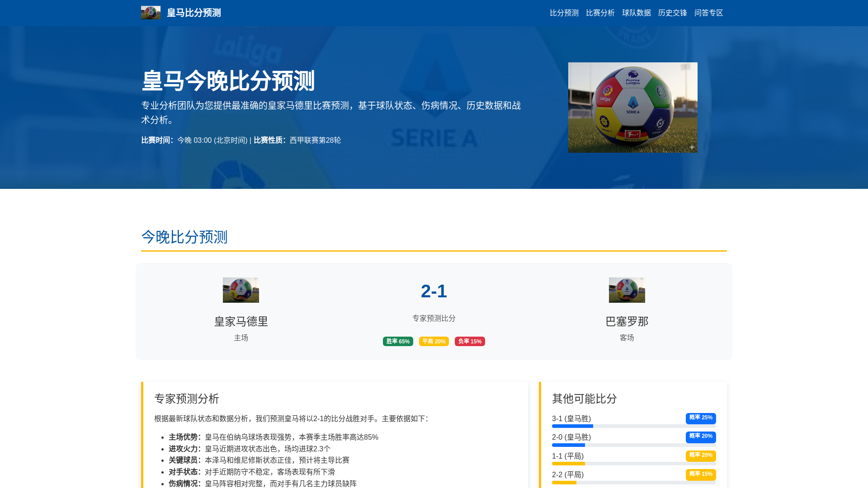The image size is (868, 488).
Task: Click the progress bar under 1-1 score
Action: pyautogui.click(x=634, y=464)
